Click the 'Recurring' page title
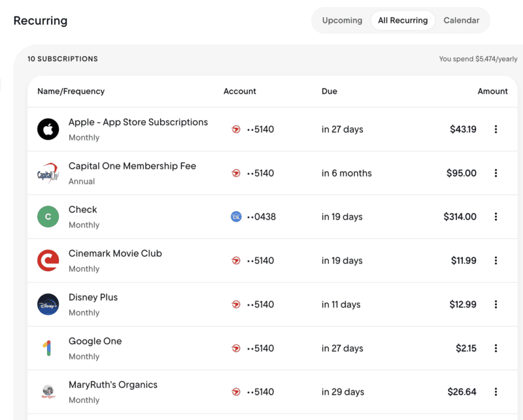Image resolution: width=523 pixels, height=420 pixels. click(x=41, y=21)
